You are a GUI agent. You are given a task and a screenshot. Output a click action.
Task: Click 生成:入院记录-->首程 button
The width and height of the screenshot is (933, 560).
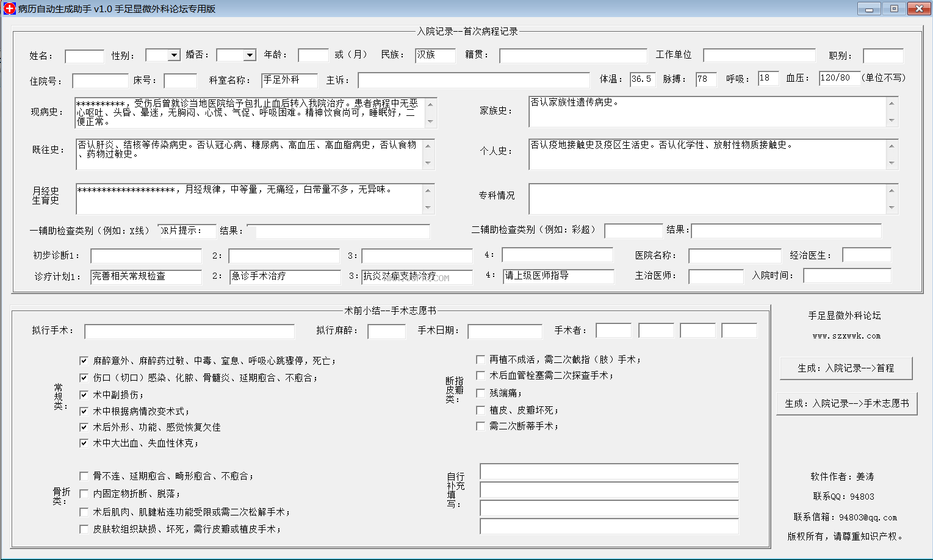pyautogui.click(x=846, y=368)
